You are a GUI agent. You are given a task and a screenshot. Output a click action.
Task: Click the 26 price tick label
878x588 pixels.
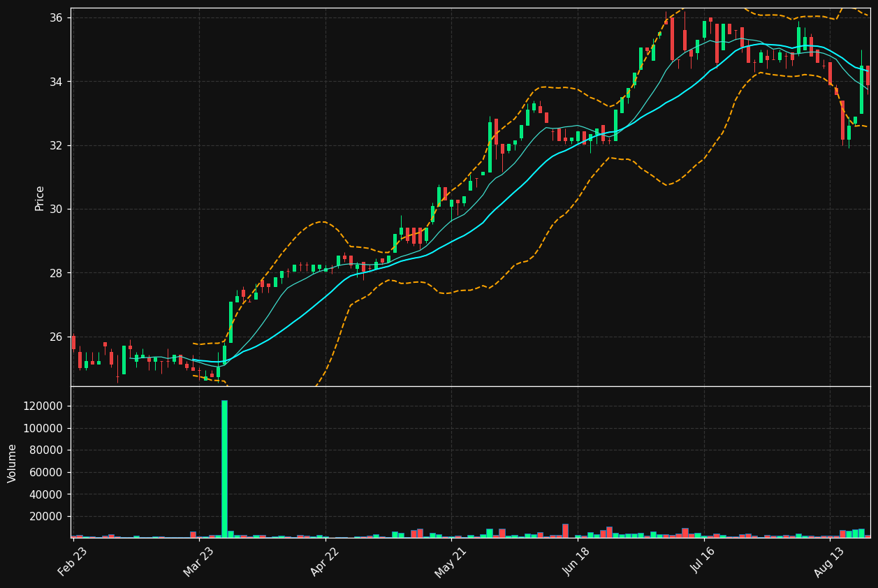[x=57, y=337]
